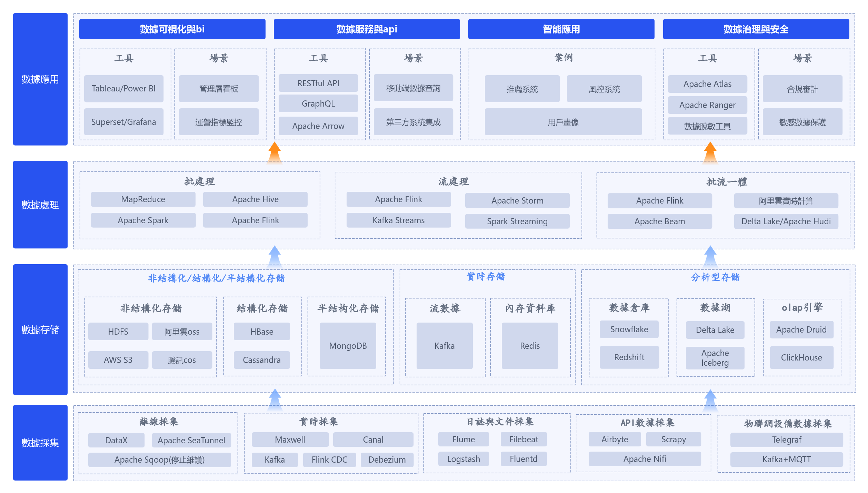Select the MongoDB box
Screen dimensions: 868x493
348,346
